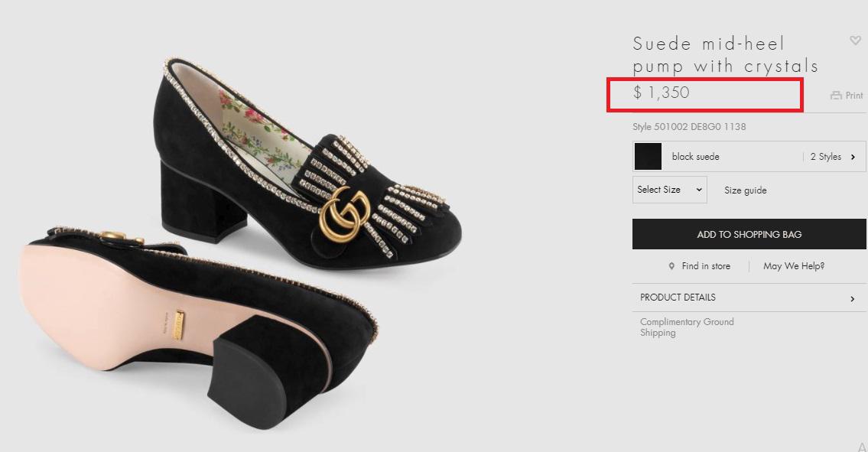Image resolution: width=868 pixels, height=452 pixels.
Task: Click the PRODUCT DETAILS heading text
Action: coord(678,298)
